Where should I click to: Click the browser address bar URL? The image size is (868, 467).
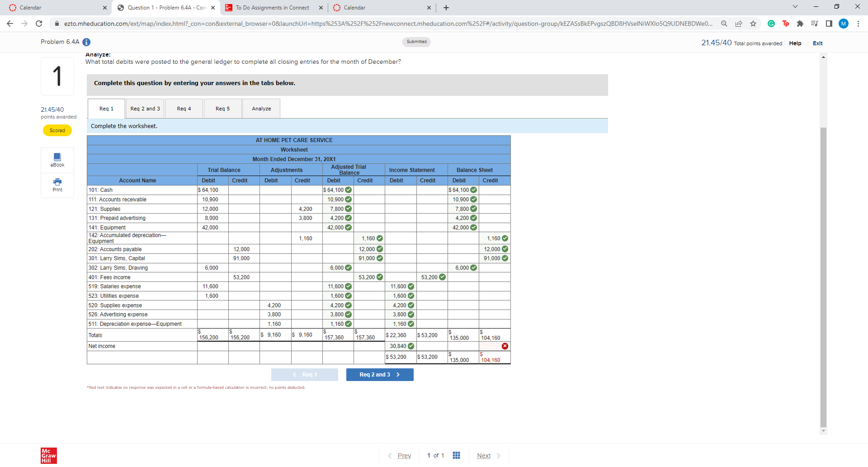[388, 24]
